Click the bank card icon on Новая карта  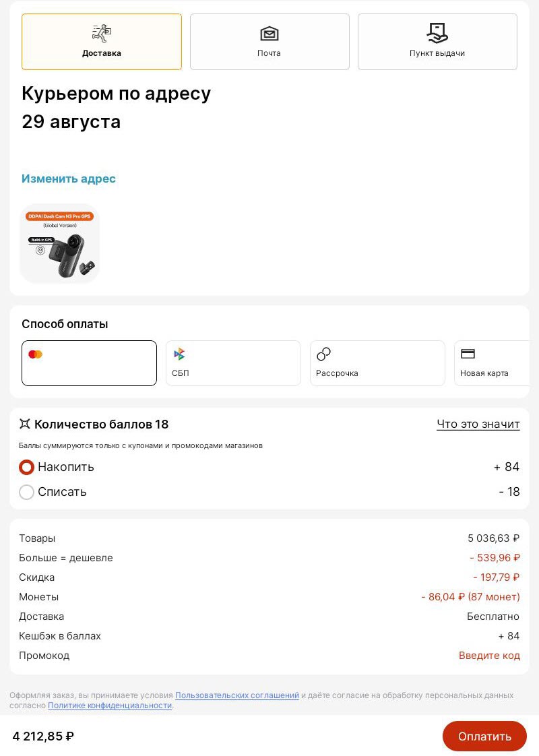pyautogui.click(x=468, y=354)
